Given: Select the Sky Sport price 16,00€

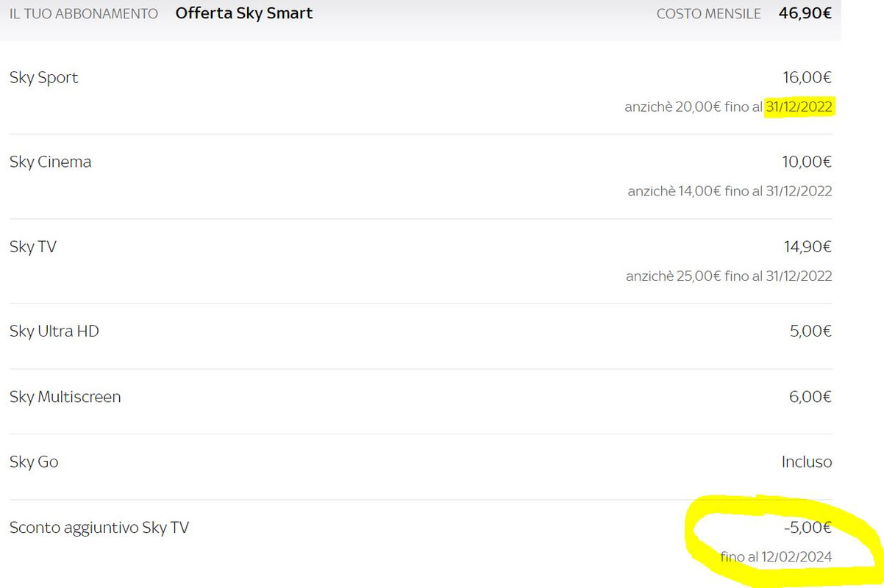Looking at the screenshot, I should pos(807,77).
